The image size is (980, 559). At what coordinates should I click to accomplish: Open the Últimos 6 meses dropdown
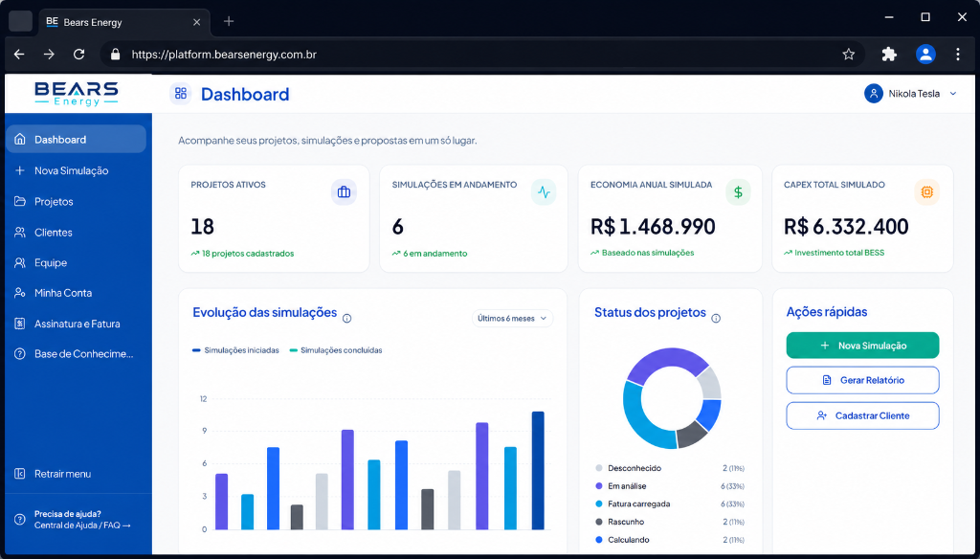tap(513, 319)
